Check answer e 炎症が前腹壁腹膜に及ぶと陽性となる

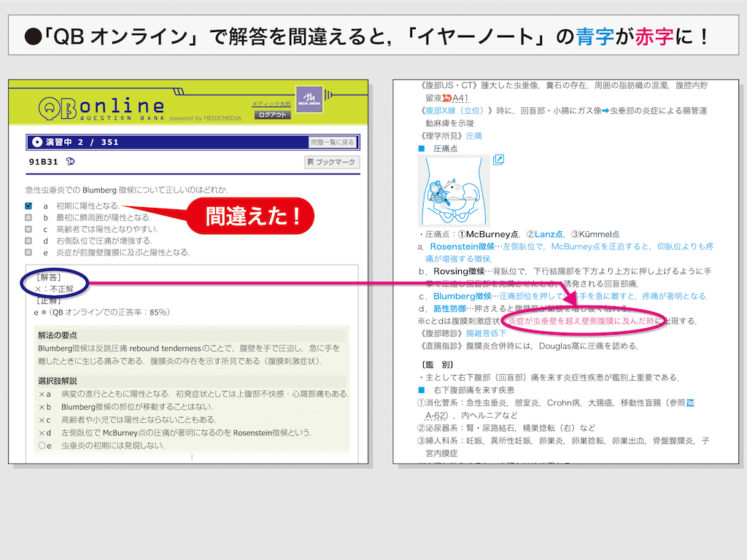pos(28,252)
